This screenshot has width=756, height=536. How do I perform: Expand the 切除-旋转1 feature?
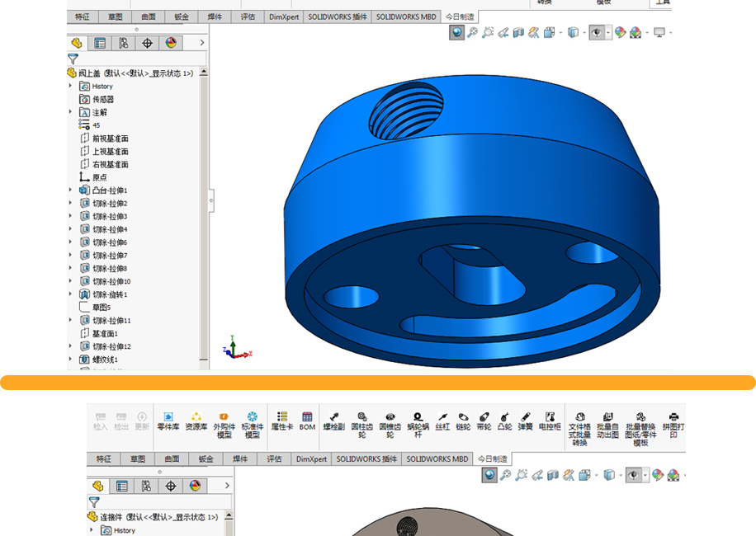[x=70, y=294]
